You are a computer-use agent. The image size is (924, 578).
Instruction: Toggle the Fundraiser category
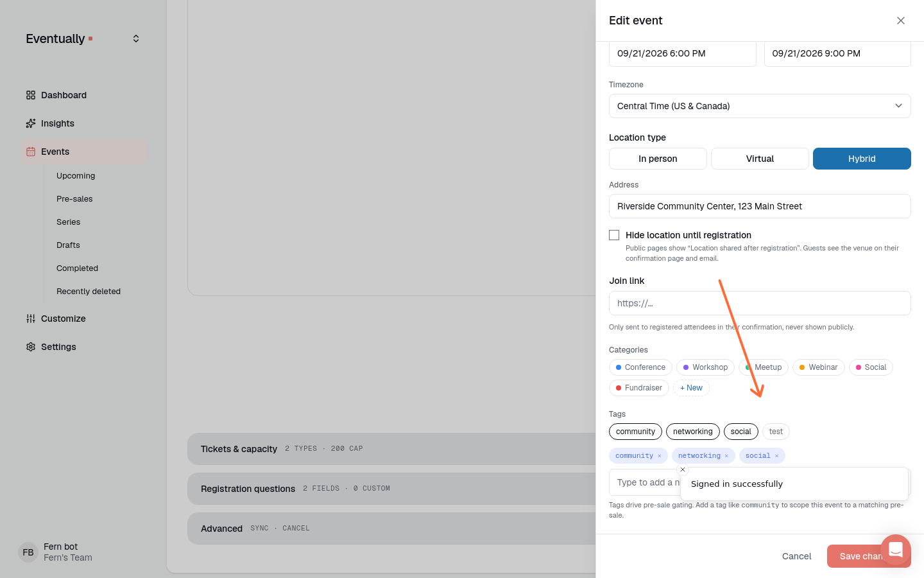click(639, 388)
